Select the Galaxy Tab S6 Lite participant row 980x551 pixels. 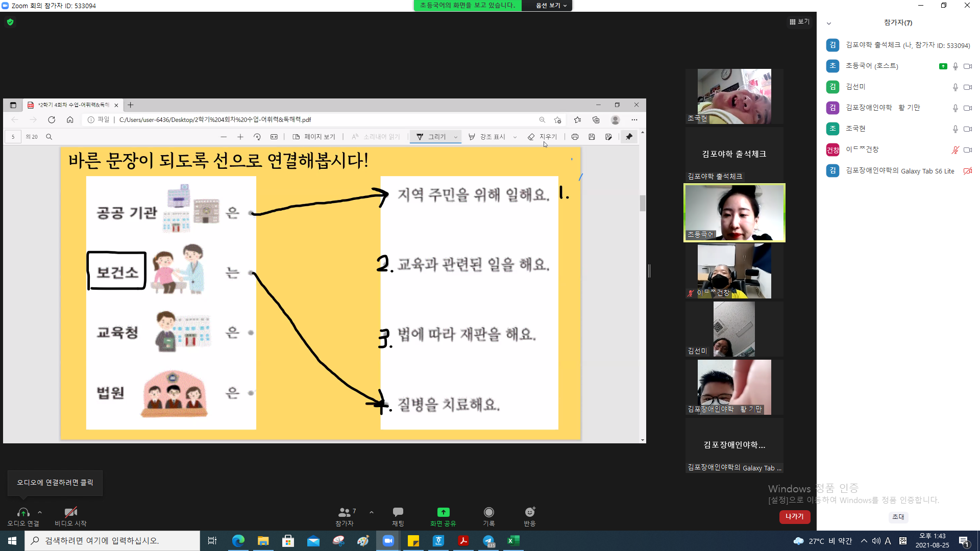898,170
